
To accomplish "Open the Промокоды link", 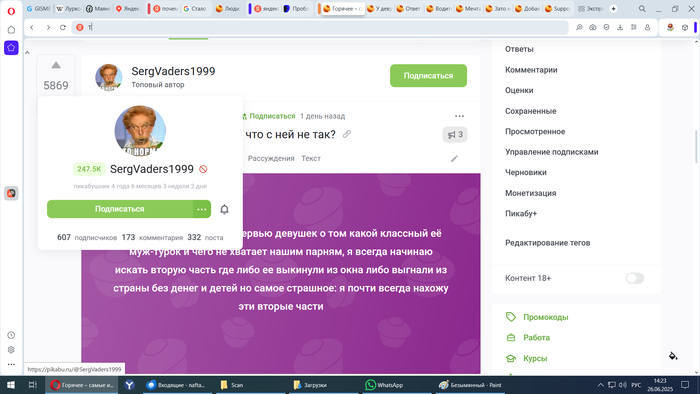I will point(546,317).
